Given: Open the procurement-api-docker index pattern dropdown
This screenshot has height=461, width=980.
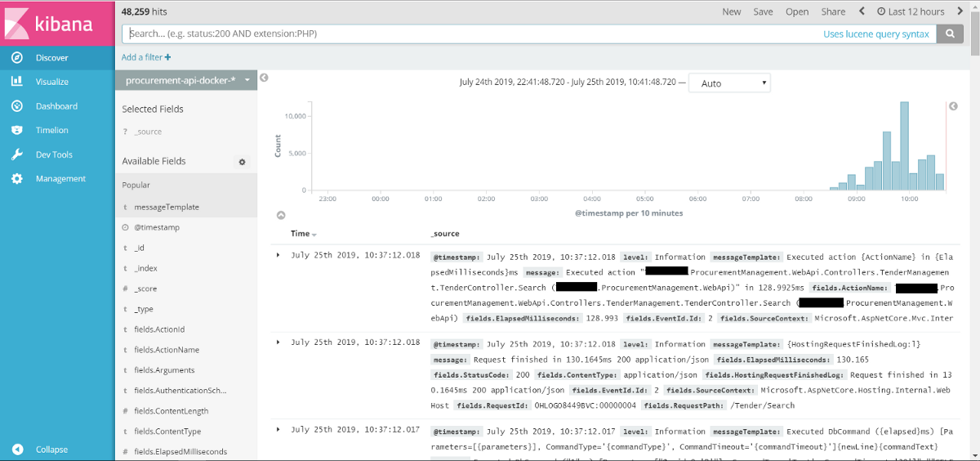Looking at the screenshot, I should coord(186,80).
